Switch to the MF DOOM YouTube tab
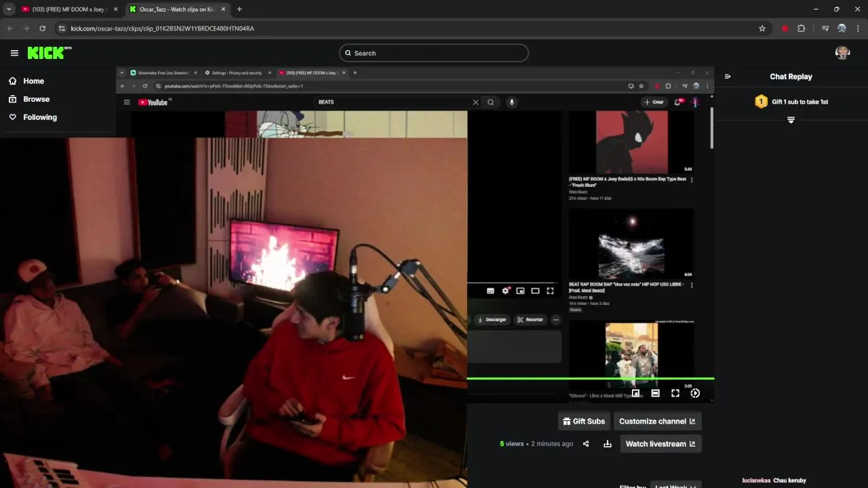The width and height of the screenshot is (868, 488). click(x=68, y=9)
